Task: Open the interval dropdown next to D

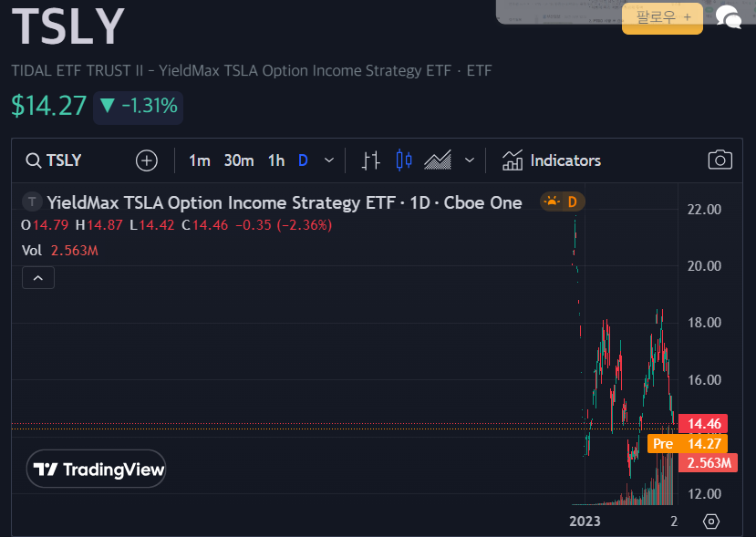Action: [x=329, y=160]
